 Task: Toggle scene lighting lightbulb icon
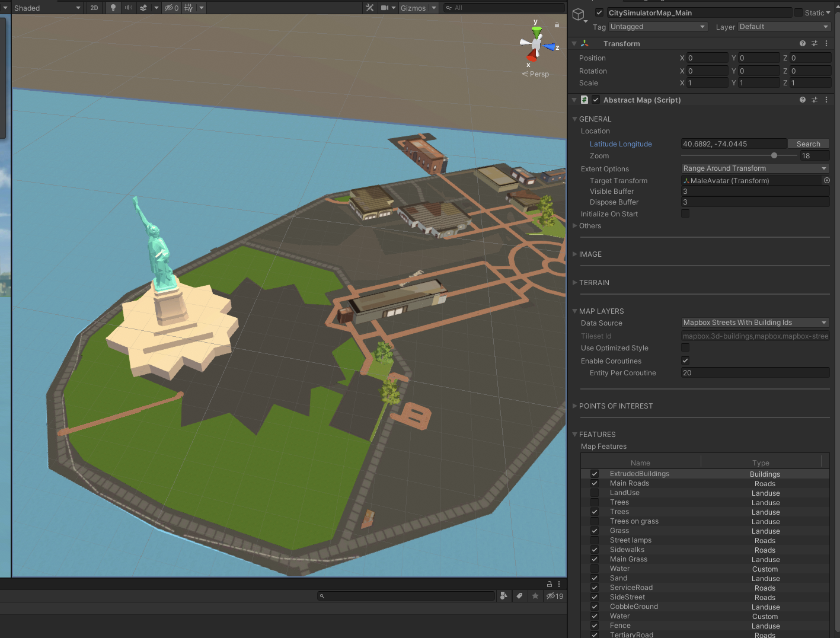point(113,8)
